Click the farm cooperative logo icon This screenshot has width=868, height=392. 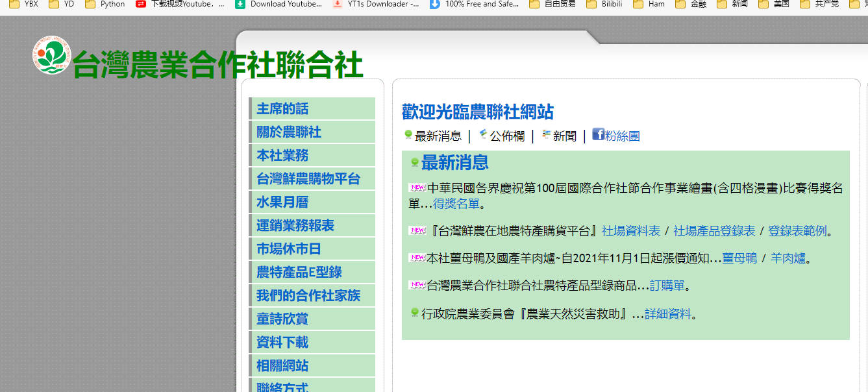point(51,55)
